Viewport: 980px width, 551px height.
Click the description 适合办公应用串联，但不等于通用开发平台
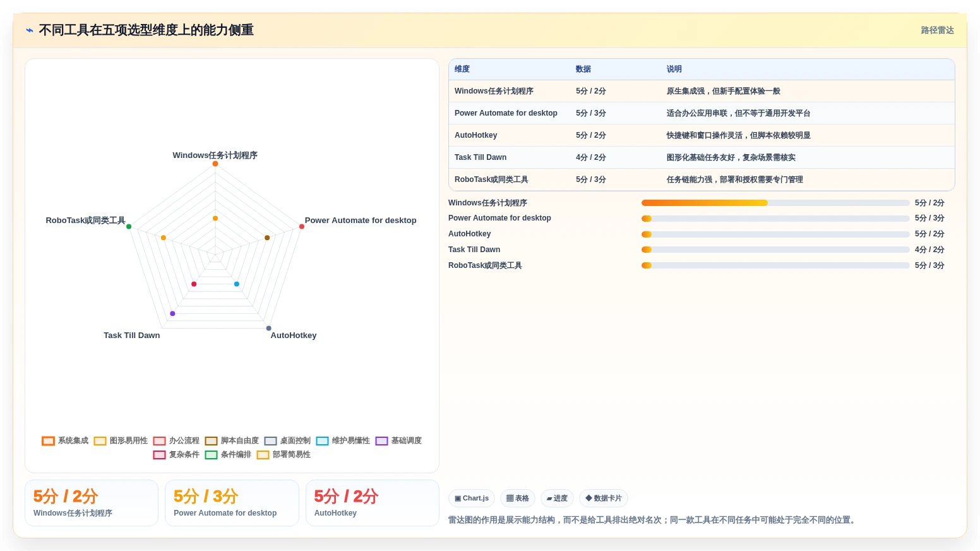(x=739, y=113)
